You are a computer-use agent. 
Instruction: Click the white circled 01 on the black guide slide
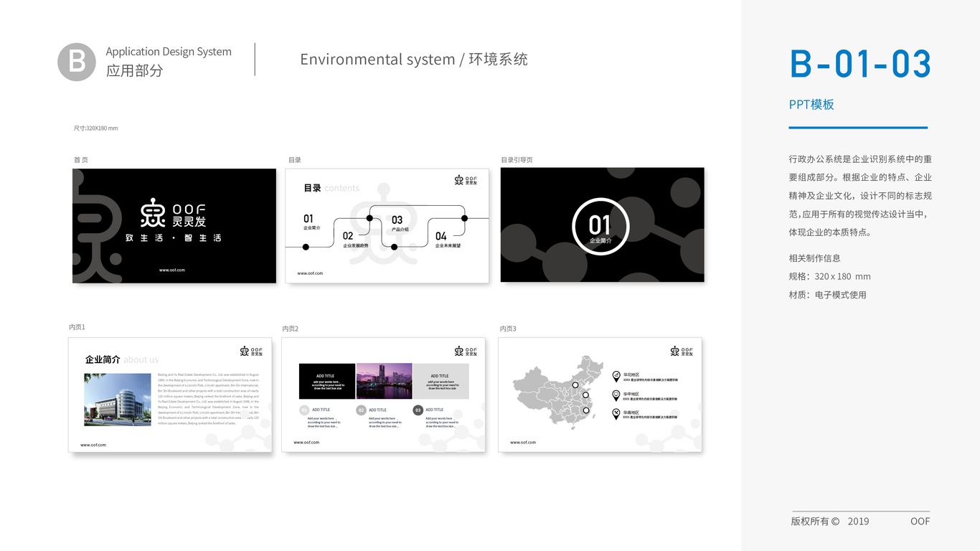tap(600, 227)
